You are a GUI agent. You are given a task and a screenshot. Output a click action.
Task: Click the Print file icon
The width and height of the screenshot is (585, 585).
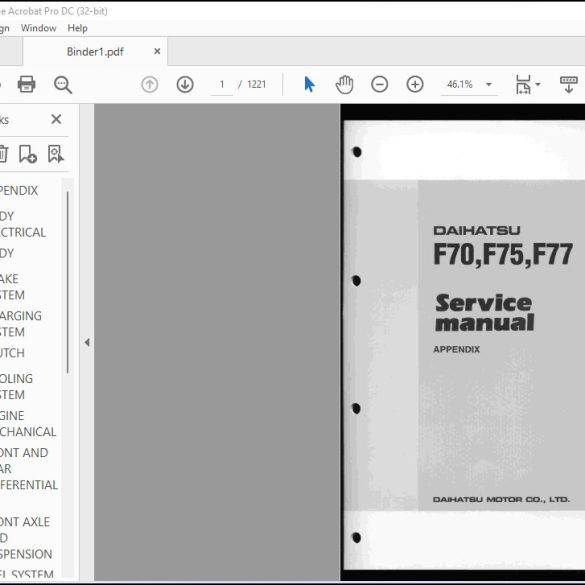click(26, 84)
